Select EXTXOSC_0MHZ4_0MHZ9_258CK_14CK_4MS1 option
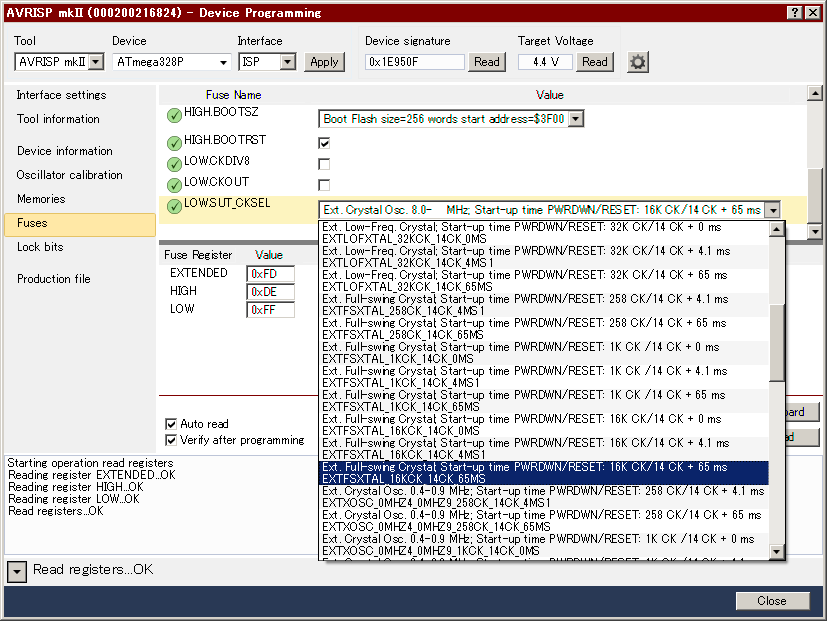827x621 pixels. [544, 497]
